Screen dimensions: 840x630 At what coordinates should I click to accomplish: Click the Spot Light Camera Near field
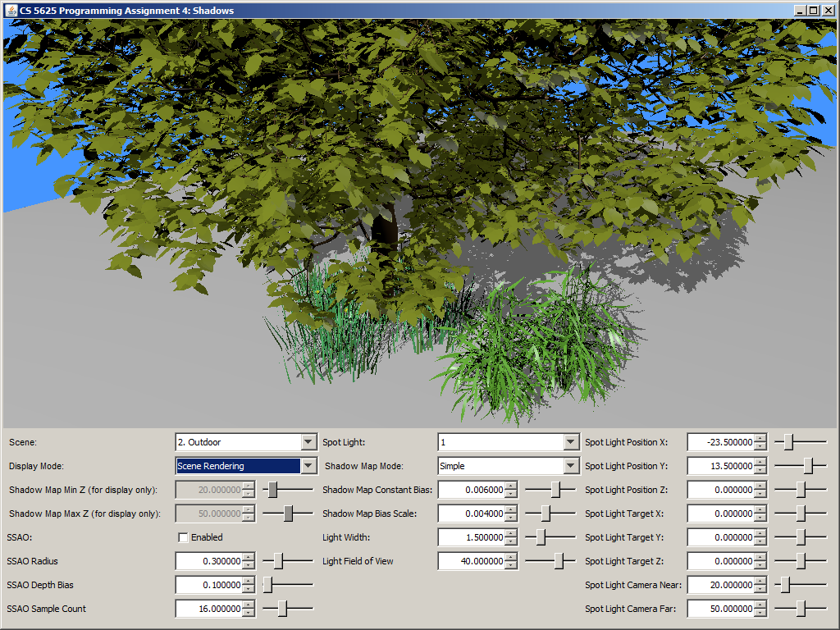(719, 585)
